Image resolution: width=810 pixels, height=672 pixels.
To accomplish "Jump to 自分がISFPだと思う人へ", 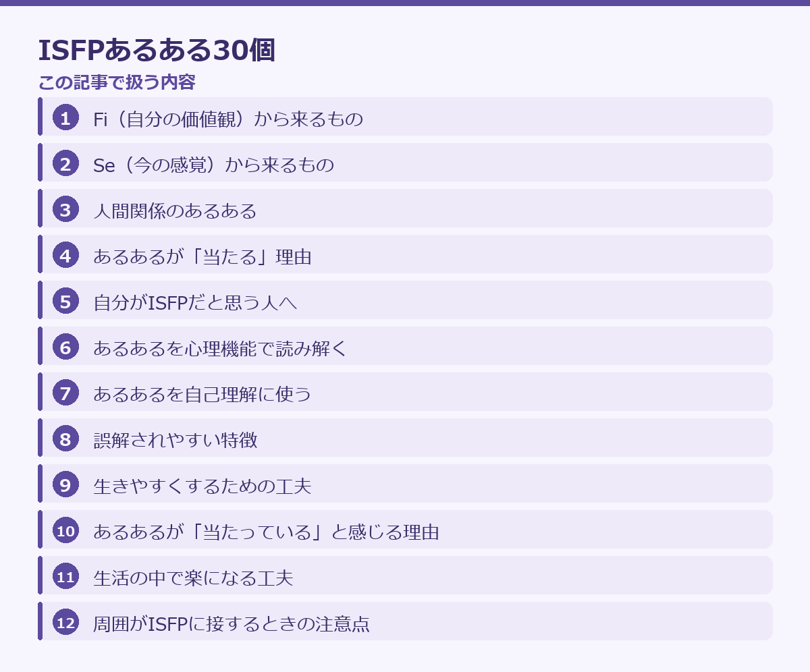I will (405, 300).
